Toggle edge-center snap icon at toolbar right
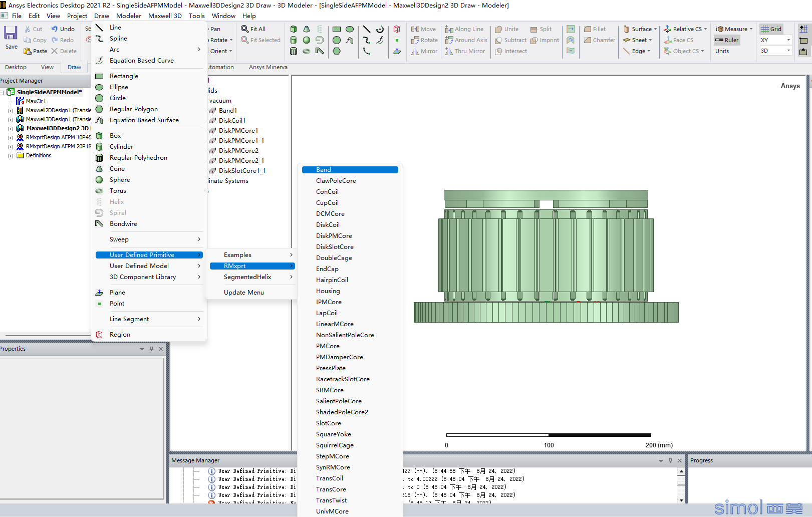The image size is (812, 517). [803, 51]
